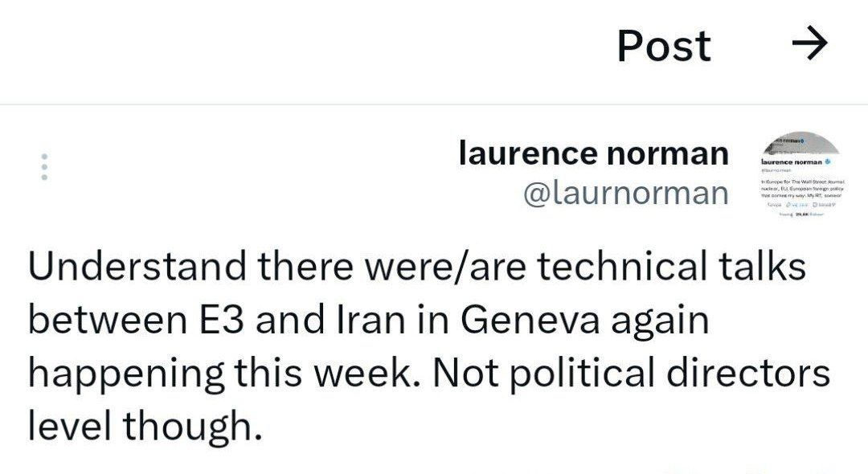Click the word between in the post
Screen dimensions: 868x474
click(x=108, y=320)
